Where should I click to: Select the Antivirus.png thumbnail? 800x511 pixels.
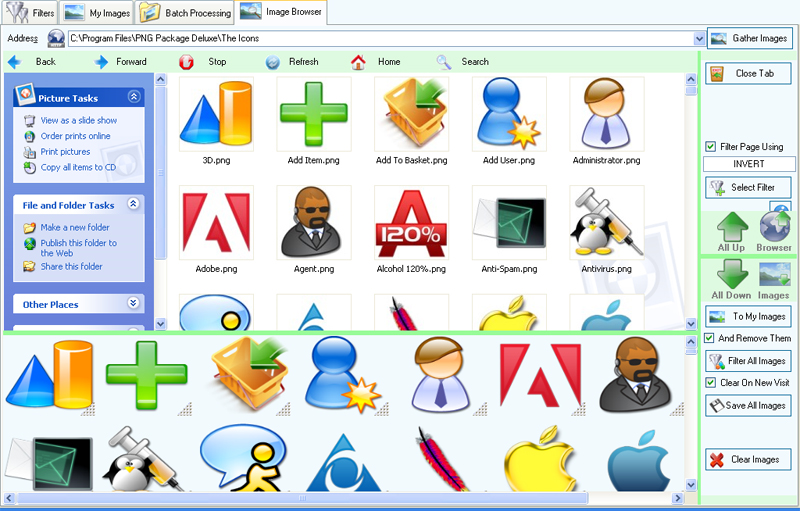click(607, 223)
